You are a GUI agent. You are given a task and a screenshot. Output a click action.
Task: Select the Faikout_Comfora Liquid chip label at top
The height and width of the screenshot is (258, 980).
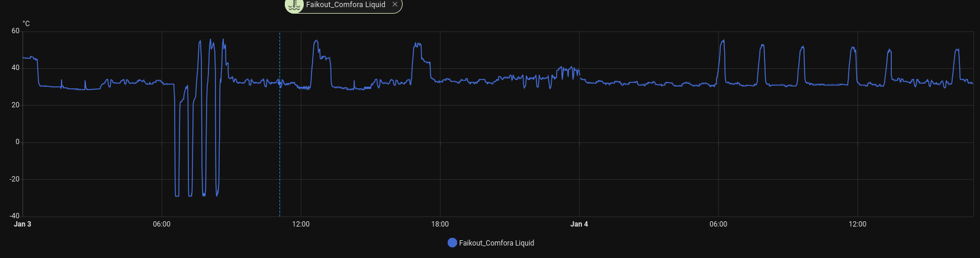point(345,5)
